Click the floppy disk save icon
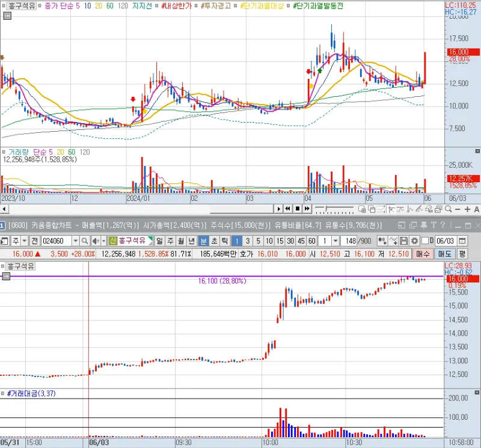481x448 pixels. (x=403, y=241)
